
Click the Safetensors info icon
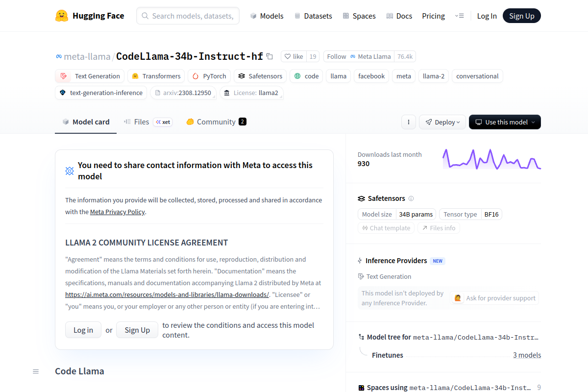[x=411, y=198]
